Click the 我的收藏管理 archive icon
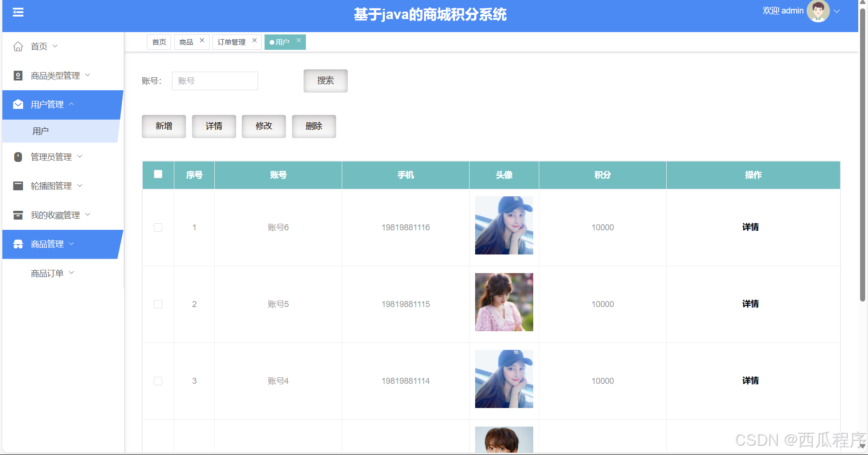868x455 pixels. [18, 215]
